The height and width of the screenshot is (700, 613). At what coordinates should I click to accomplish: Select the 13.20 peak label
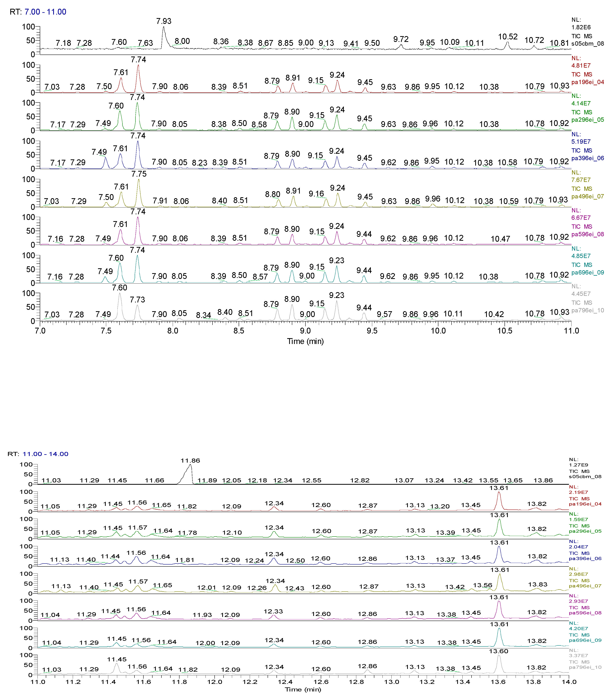[x=440, y=506]
